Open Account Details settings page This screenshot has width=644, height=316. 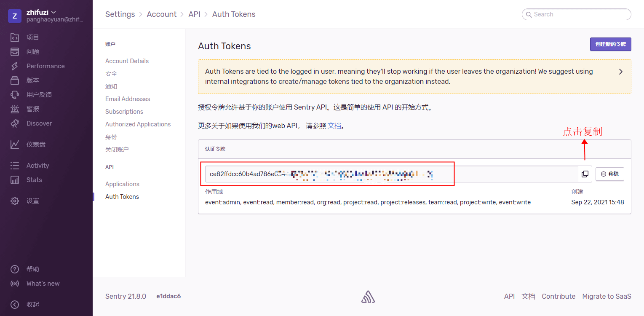coord(127,61)
